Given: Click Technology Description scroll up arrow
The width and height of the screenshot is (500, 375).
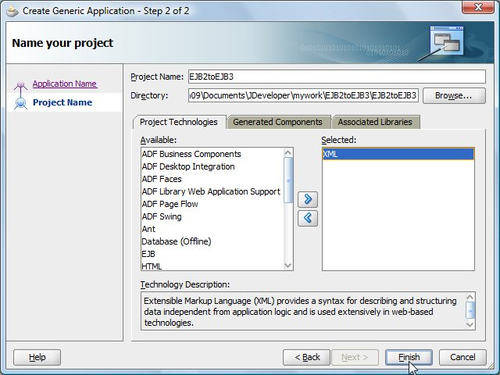Looking at the screenshot, I should 470,297.
